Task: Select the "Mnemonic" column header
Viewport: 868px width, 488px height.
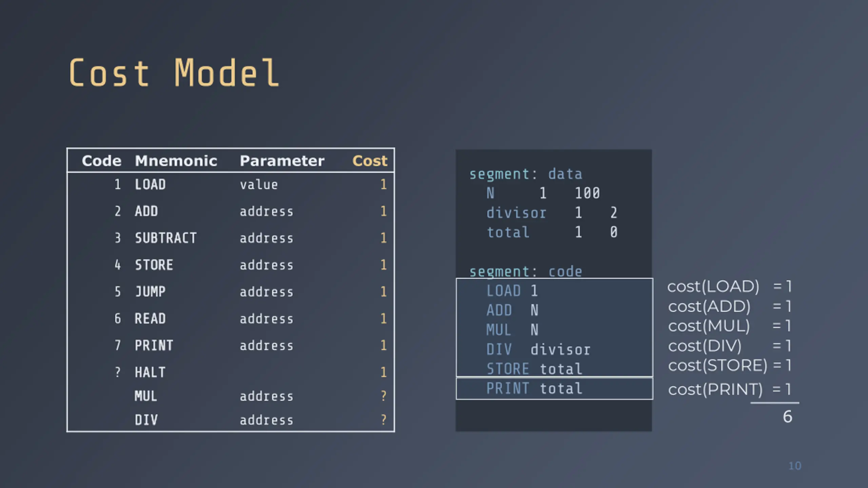Action: [176, 161]
